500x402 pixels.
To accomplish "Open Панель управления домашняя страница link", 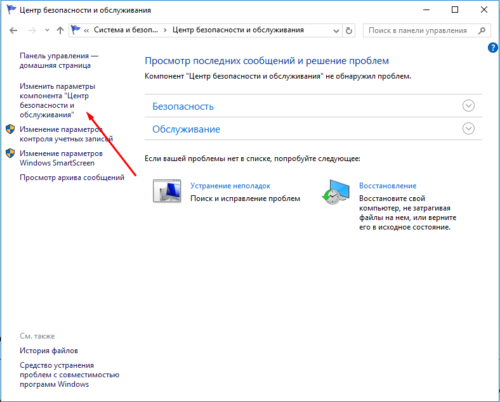I will pyautogui.click(x=59, y=61).
